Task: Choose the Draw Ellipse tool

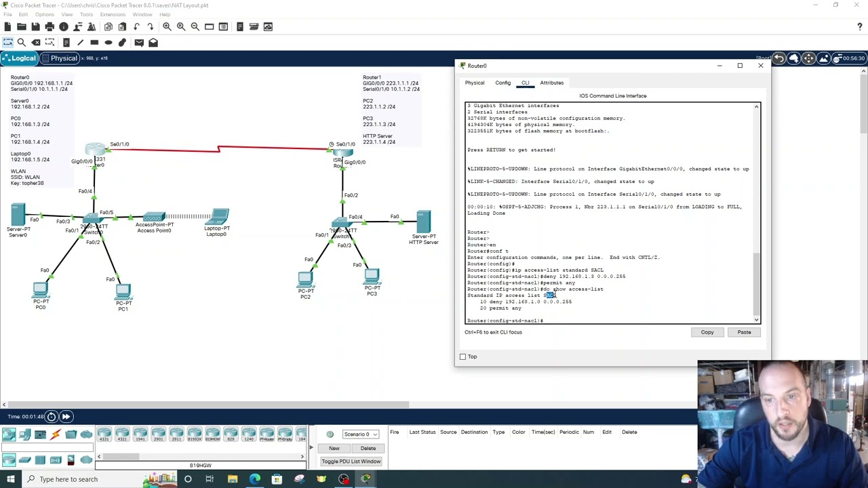Action: 108,42
